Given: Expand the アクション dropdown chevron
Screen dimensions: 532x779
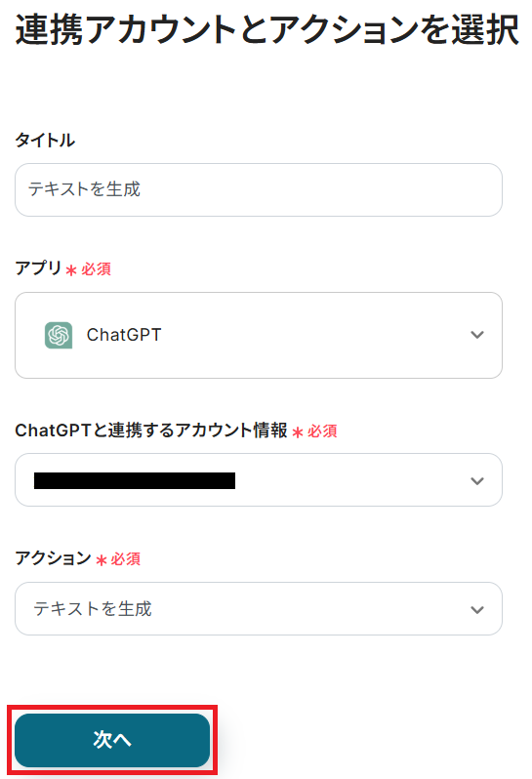Looking at the screenshot, I should [x=477, y=609].
